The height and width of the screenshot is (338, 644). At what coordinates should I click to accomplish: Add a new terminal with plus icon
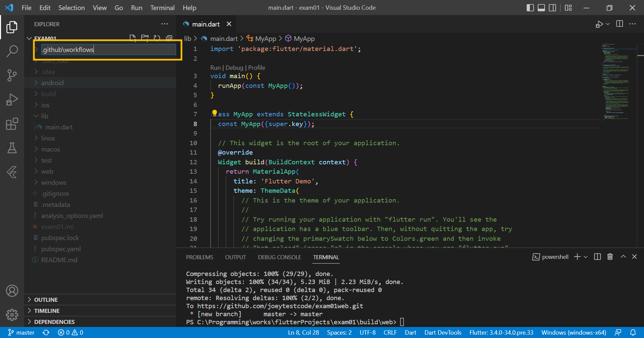[577, 257]
